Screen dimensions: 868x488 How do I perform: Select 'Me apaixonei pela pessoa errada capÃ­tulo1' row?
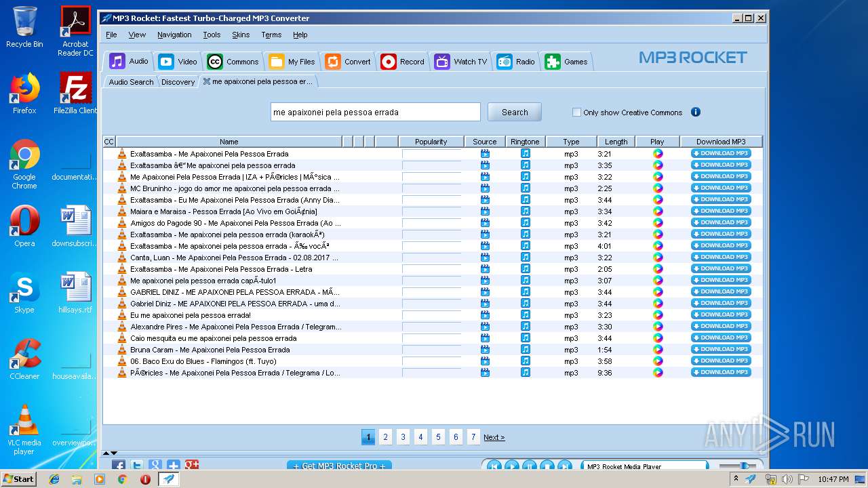click(x=433, y=281)
